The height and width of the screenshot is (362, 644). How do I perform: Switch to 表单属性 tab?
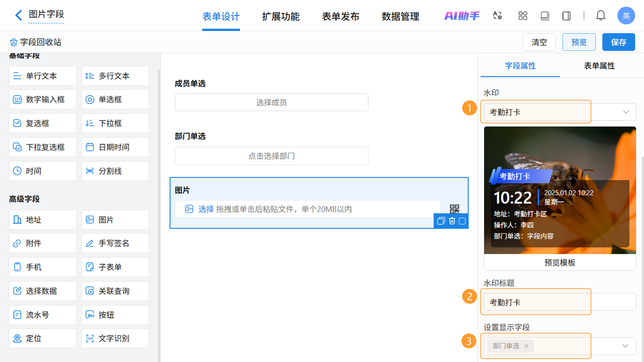point(599,66)
